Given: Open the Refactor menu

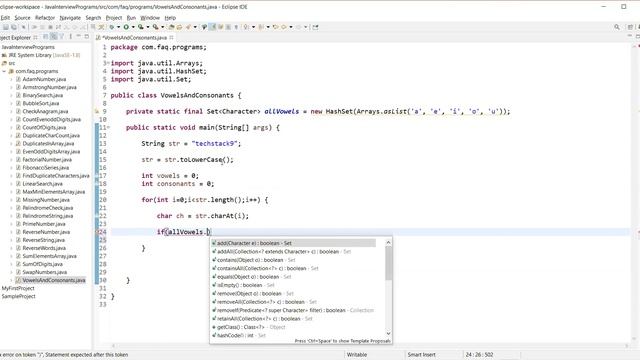Looking at the screenshot, I should click(x=45, y=18).
